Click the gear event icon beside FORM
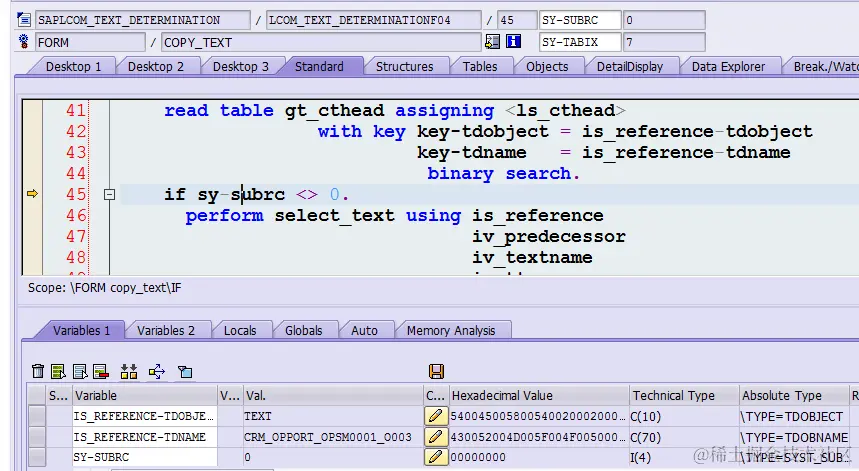Screen dimensions: 859x471 point(24,42)
